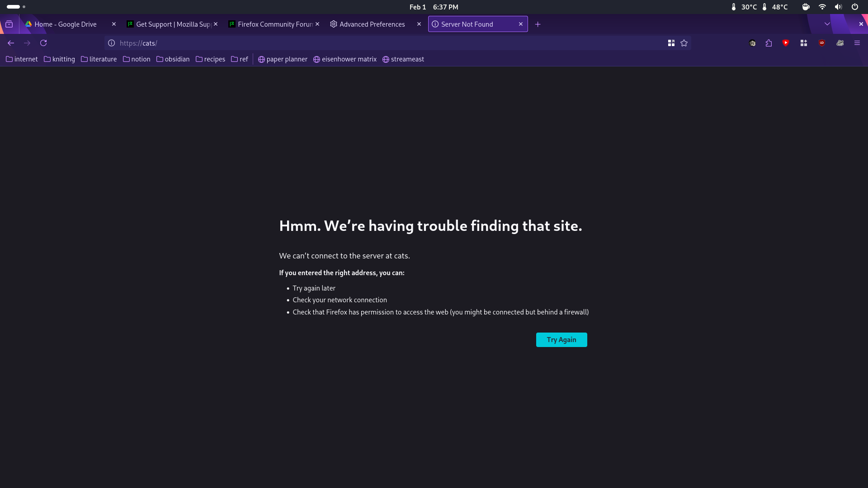868x488 pixels.
Task: Switch to the Home - Google Drive tab
Action: (66, 24)
